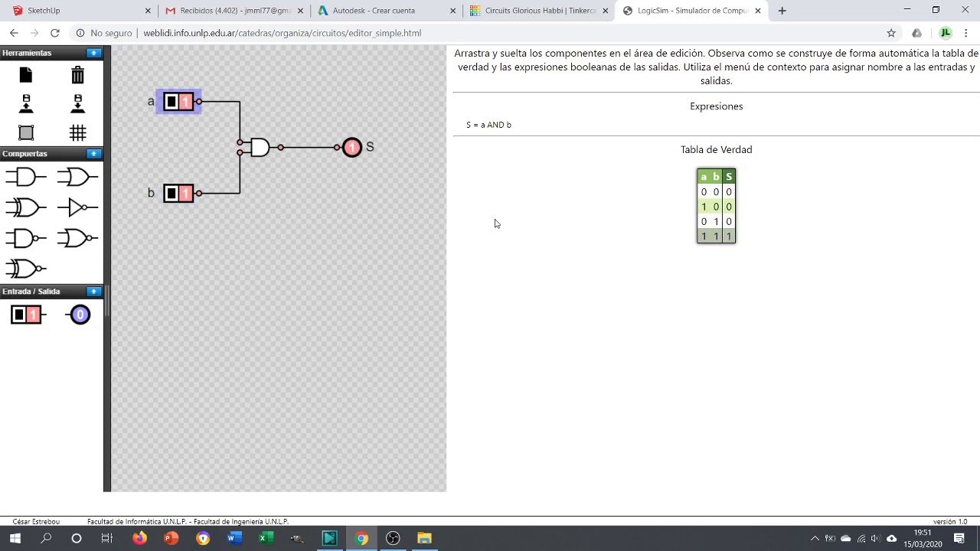980x551 pixels.
Task: Show hidden system tray icons
Action: click(x=815, y=538)
